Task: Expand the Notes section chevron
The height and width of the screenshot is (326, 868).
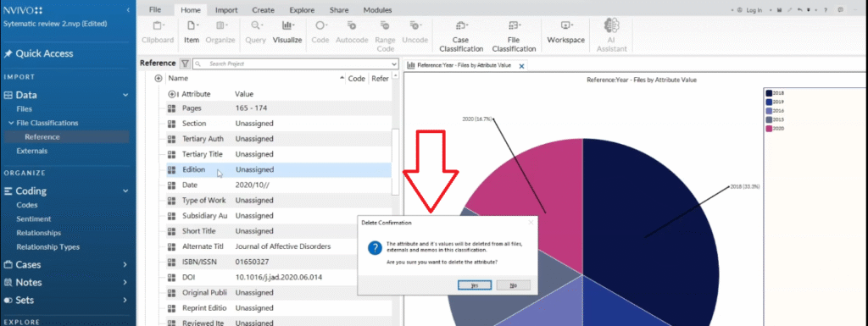Action: (x=125, y=282)
